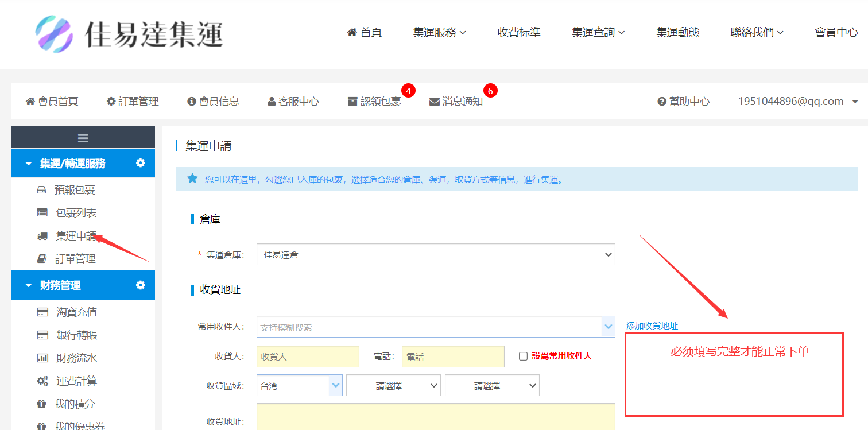Open 會員中心 in top navigation

click(836, 33)
